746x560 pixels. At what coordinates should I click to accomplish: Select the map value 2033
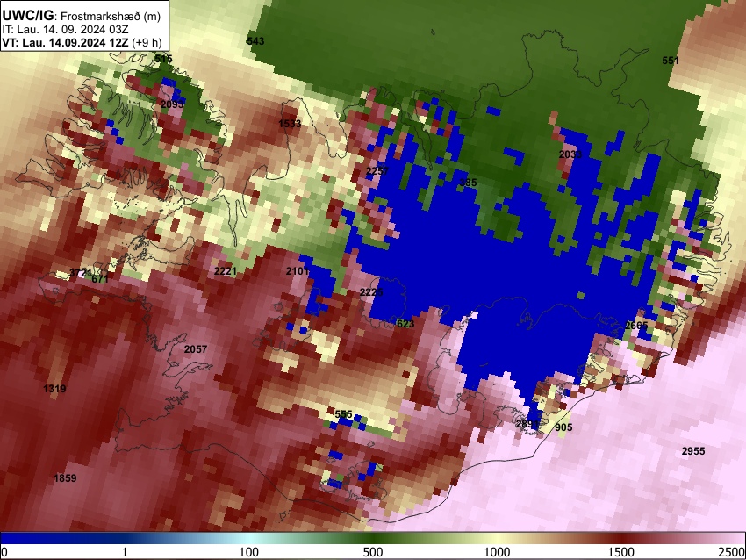(x=570, y=154)
